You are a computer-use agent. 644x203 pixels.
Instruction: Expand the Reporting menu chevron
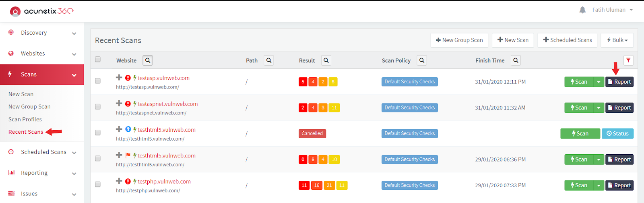(x=74, y=174)
